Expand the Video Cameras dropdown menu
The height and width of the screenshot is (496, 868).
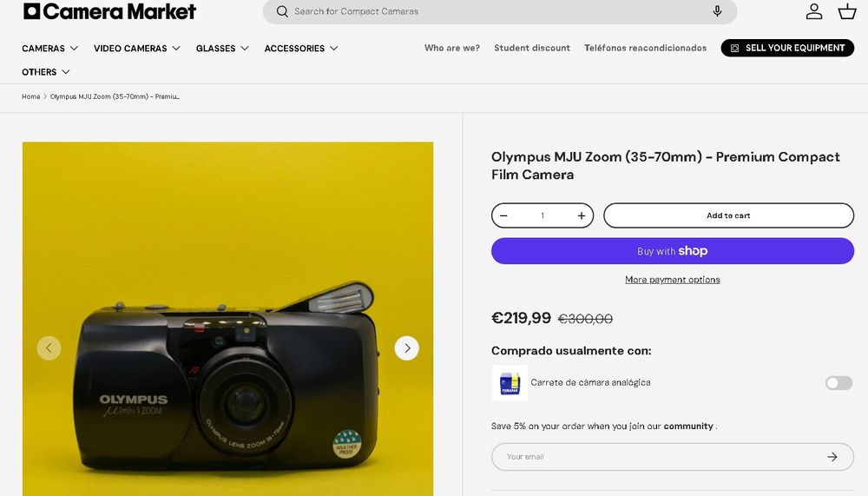(137, 49)
